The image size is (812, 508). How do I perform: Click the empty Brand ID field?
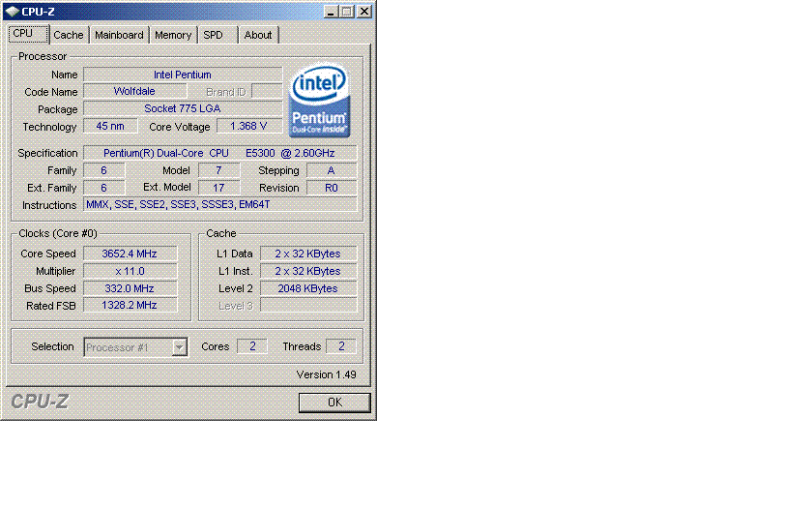[x=267, y=91]
